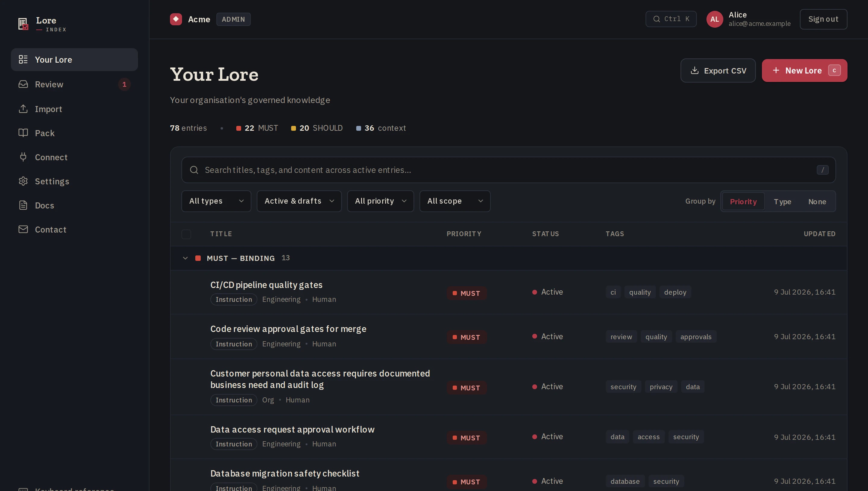Create a New Lore entry
868x491 pixels.
point(804,70)
